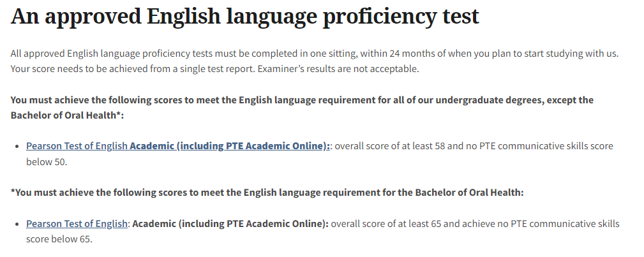
Task: Click the non-linked bold 'Academic (including PTE Academic Online):' in second bullet
Action: [230, 224]
